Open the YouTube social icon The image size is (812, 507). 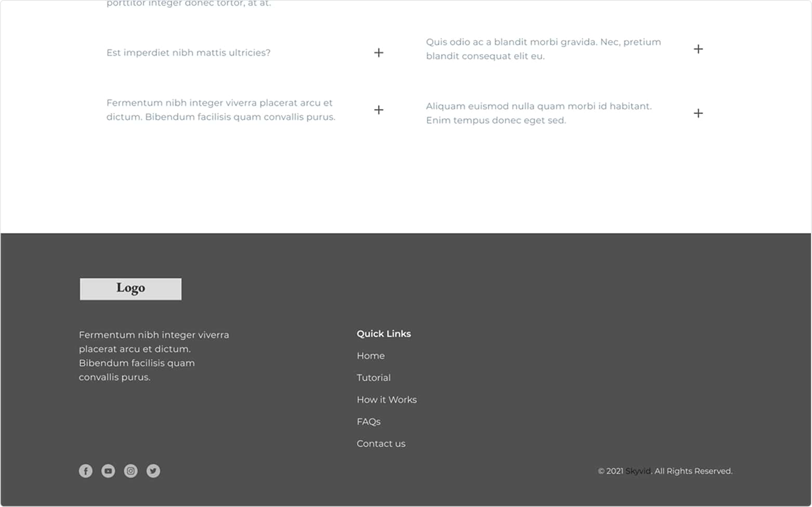[x=108, y=471]
